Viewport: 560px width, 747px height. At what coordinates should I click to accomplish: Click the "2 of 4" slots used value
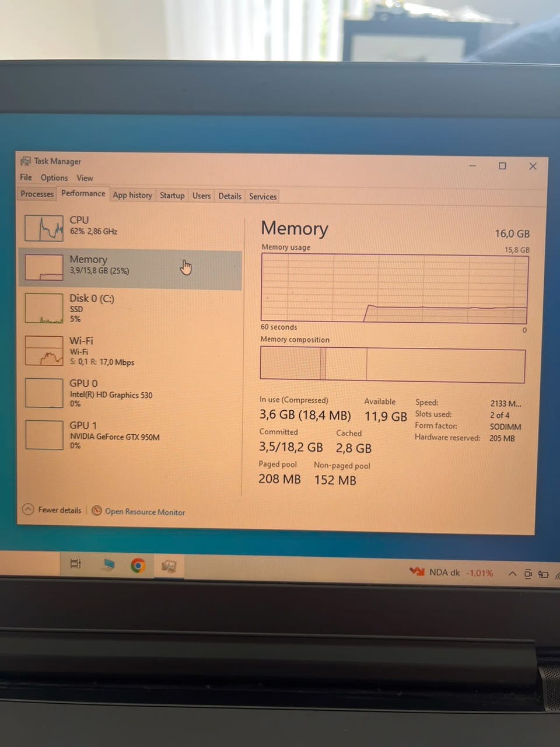coord(499,415)
